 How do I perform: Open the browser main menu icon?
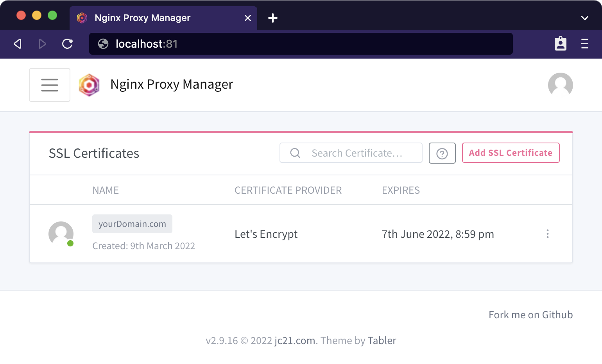(x=585, y=44)
